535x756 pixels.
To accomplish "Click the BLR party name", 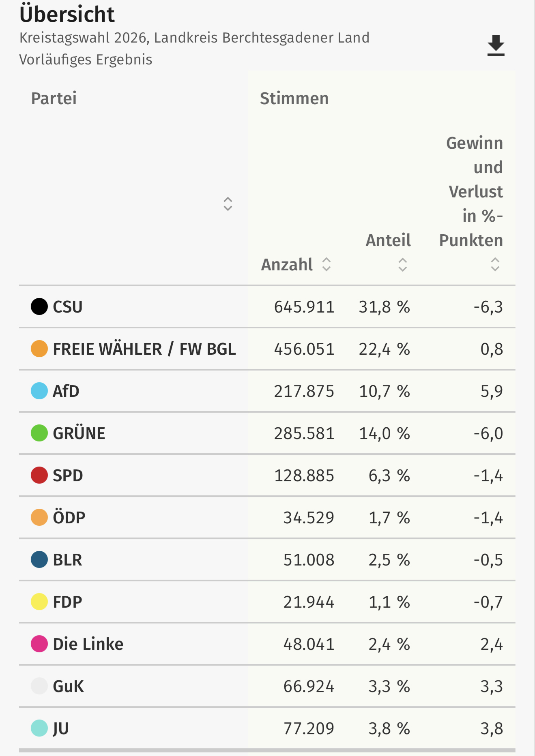I will (67, 560).
